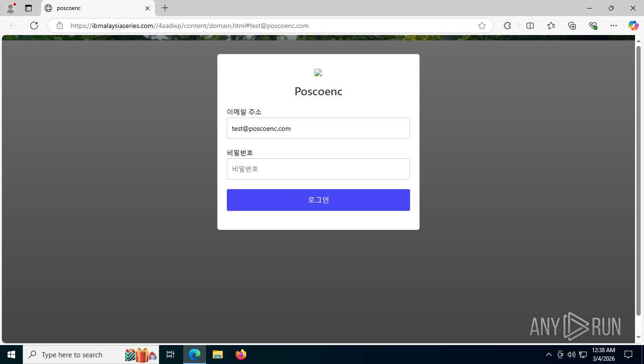This screenshot has height=364, width=644.
Task: Click the 비밀번호 label above password field
Action: pos(240,153)
